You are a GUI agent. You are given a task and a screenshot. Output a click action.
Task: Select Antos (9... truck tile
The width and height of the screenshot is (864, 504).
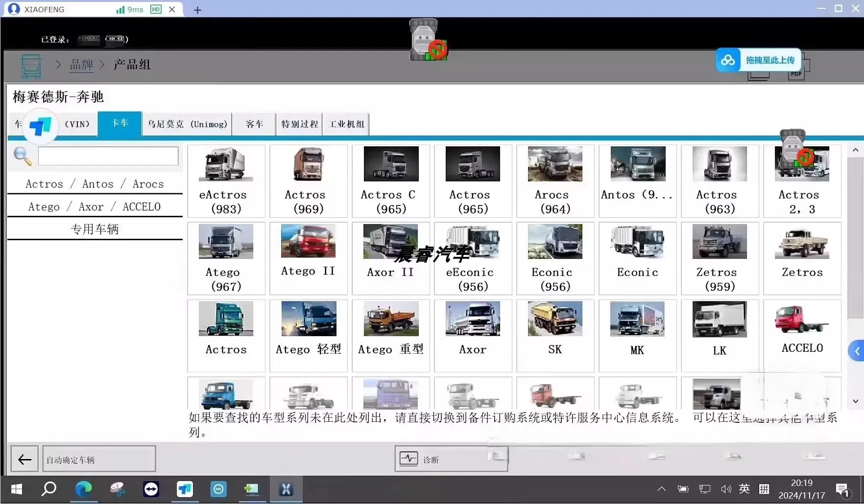pyautogui.click(x=638, y=181)
